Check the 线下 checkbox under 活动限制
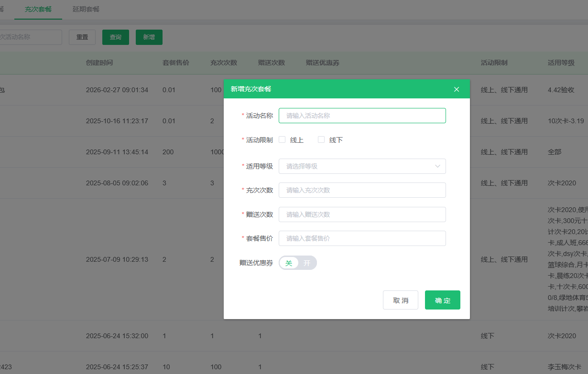The width and height of the screenshot is (588, 374). tap(321, 139)
